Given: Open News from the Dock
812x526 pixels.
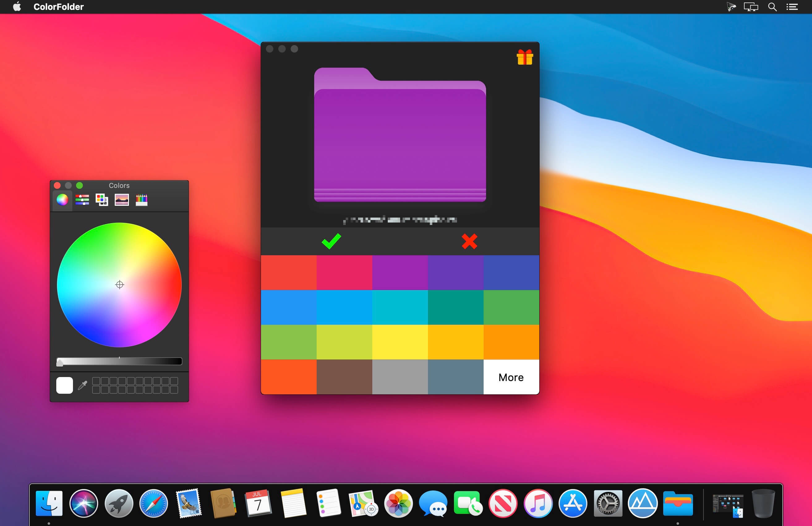Looking at the screenshot, I should pos(503,503).
